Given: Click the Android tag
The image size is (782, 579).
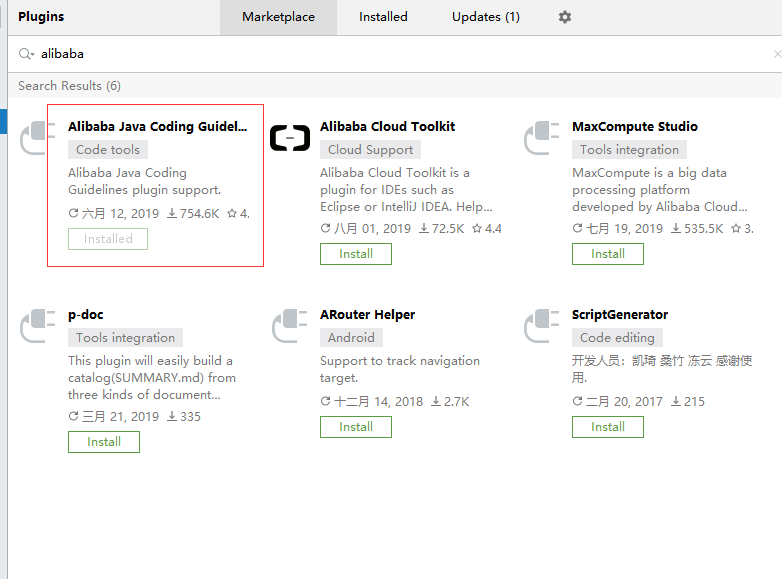Looking at the screenshot, I should click(x=351, y=338).
